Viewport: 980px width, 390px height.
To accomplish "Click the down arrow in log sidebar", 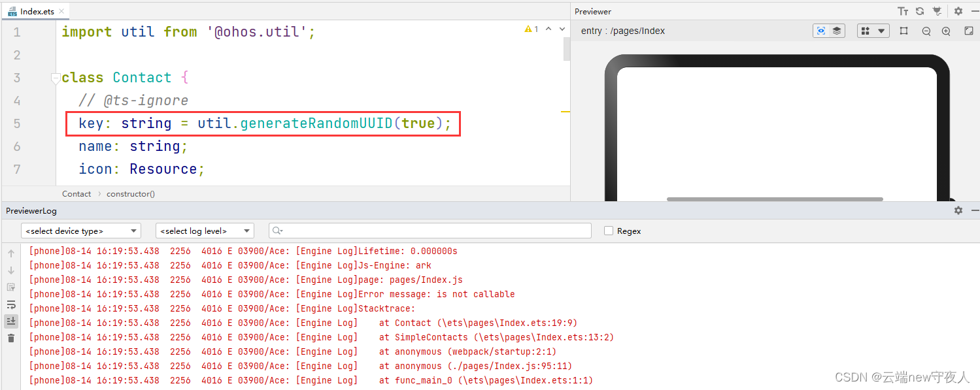I will (x=11, y=270).
